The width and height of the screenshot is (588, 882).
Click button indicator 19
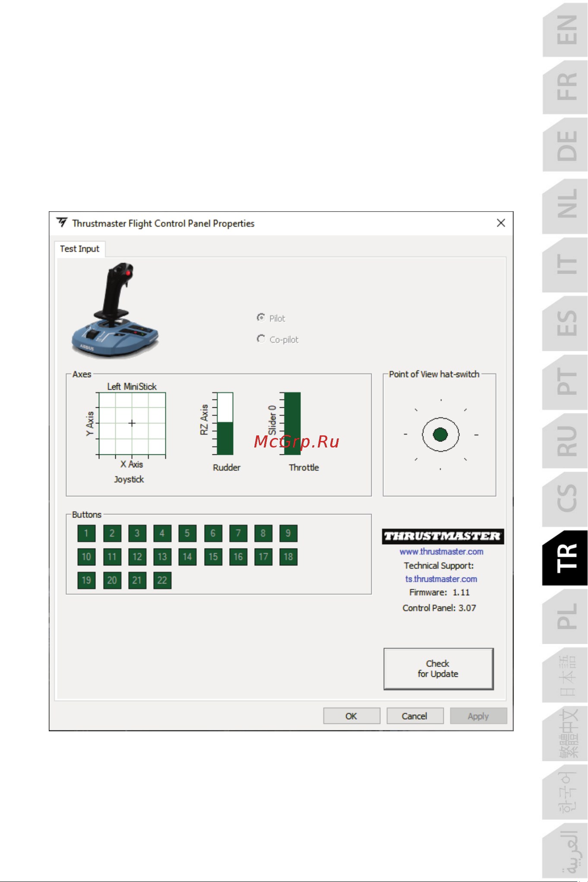click(x=86, y=580)
